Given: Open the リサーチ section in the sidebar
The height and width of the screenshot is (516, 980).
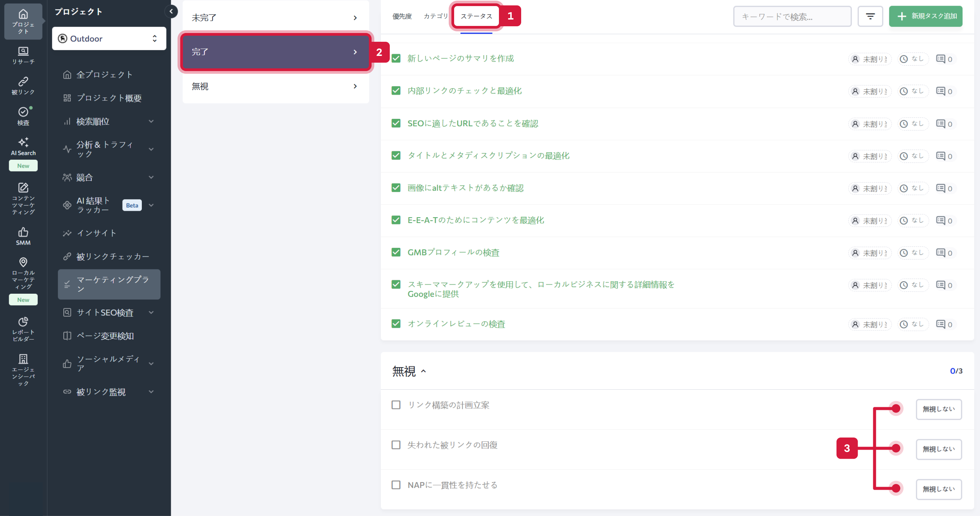Looking at the screenshot, I should click(x=23, y=55).
